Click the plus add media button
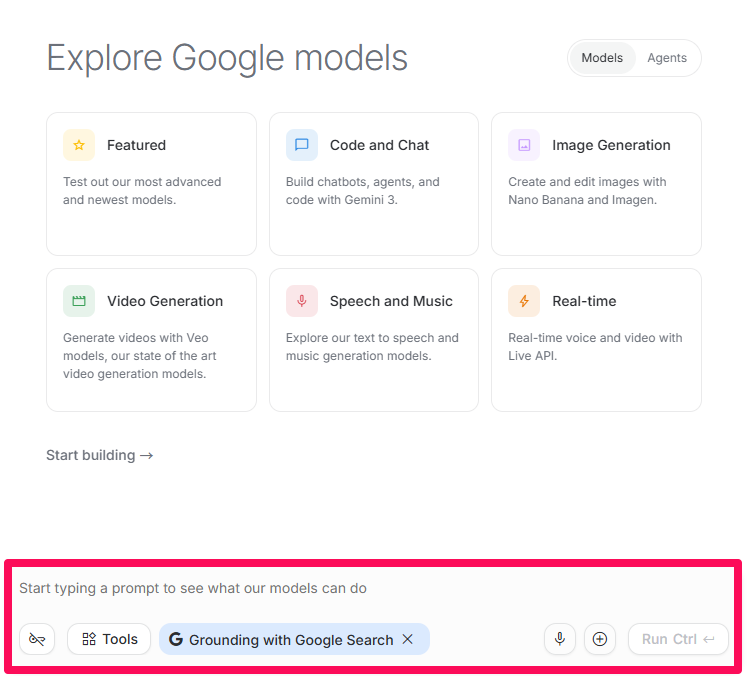 [x=600, y=639]
